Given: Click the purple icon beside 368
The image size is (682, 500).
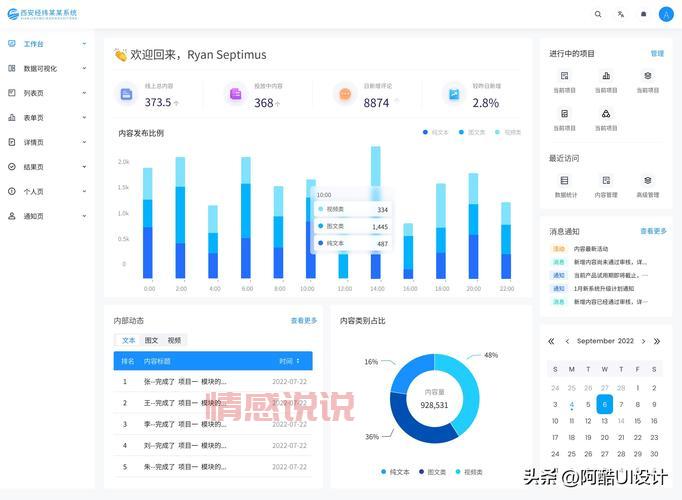Looking at the screenshot, I should tap(235, 93).
